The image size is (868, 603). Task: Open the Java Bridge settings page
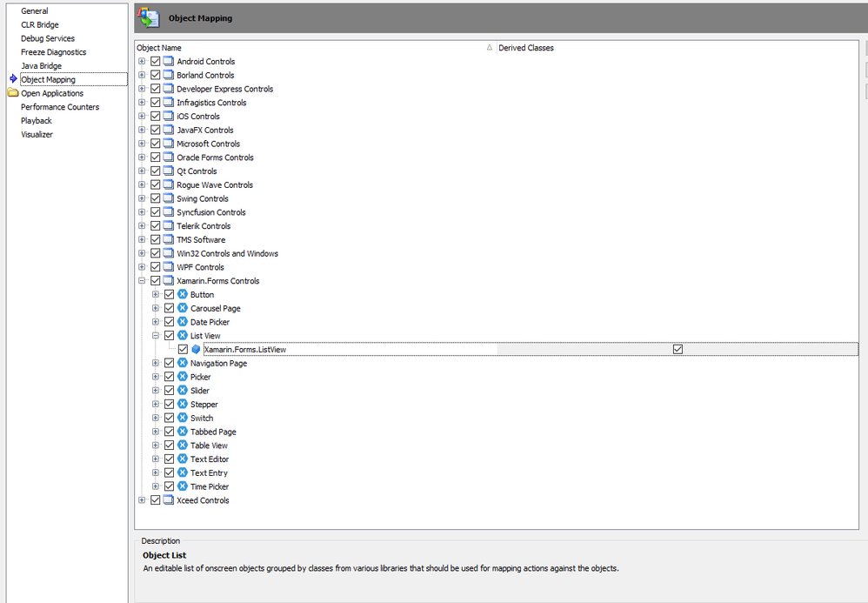pyautogui.click(x=42, y=66)
